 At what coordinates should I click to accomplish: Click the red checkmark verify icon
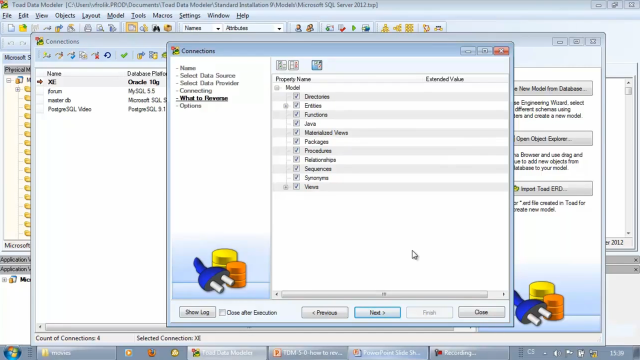[x=342, y=28]
